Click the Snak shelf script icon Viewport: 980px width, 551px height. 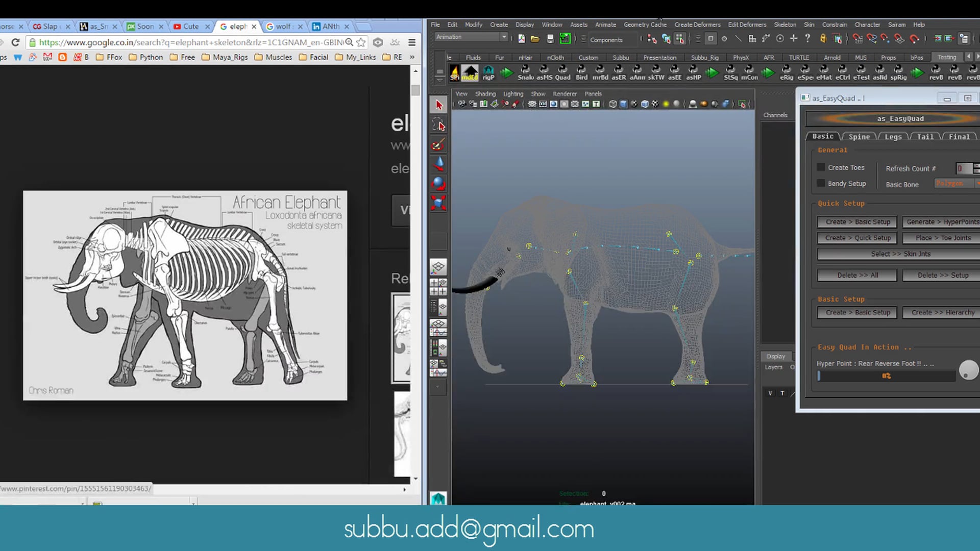click(525, 72)
